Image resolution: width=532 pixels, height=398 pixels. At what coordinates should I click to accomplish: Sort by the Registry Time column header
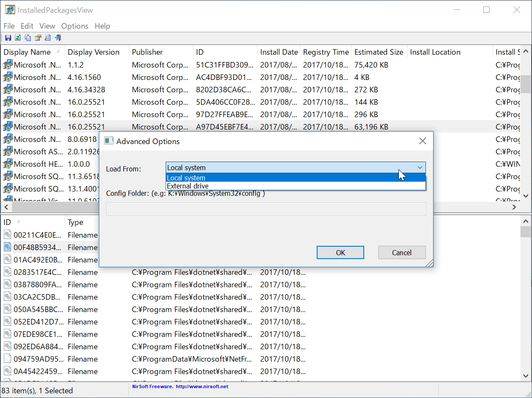(x=326, y=52)
